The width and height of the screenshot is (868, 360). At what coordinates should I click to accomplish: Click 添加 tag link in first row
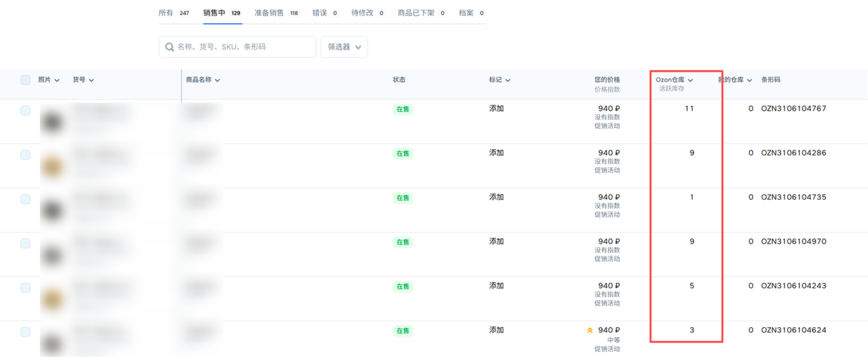pos(496,108)
